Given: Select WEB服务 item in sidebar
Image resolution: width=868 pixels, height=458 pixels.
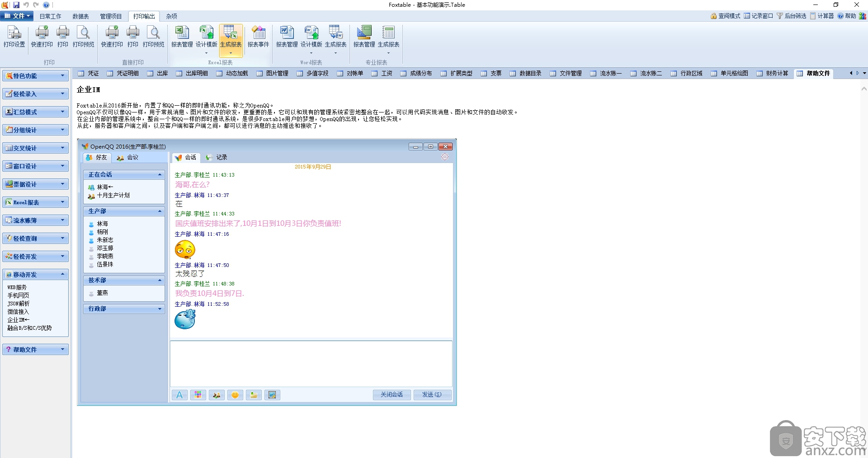Looking at the screenshot, I should (17, 287).
